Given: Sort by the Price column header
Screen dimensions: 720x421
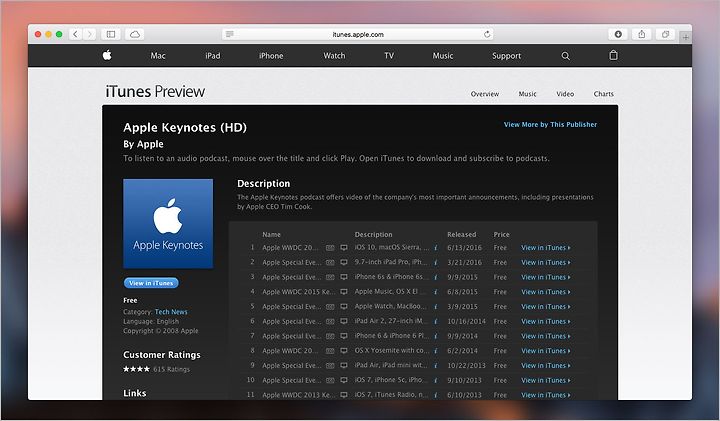Looking at the screenshot, I should [501, 235].
